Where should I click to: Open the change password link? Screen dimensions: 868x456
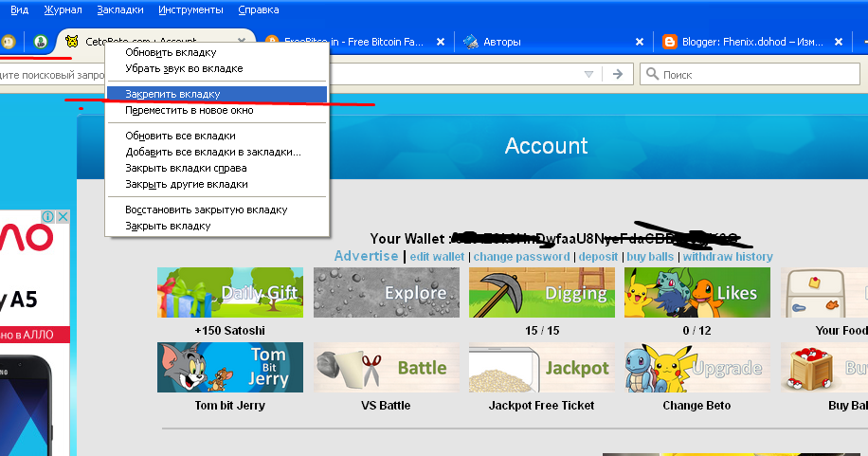(x=521, y=257)
